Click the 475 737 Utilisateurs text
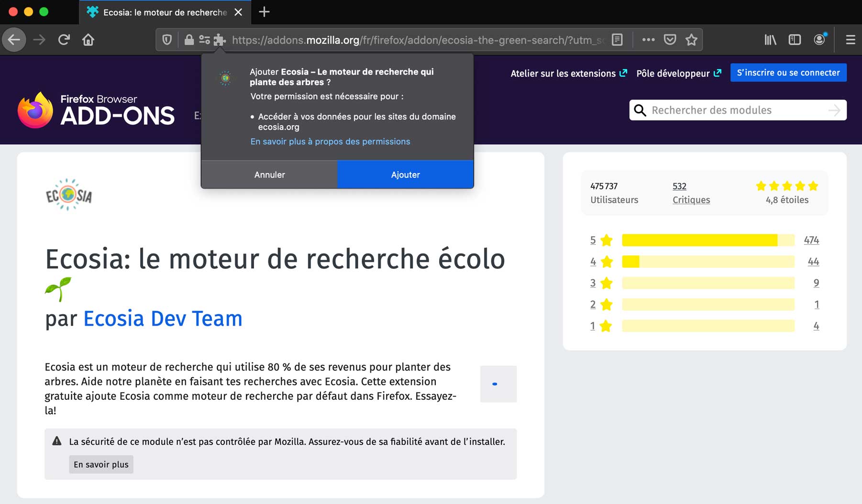This screenshot has height=504, width=862. (x=614, y=193)
